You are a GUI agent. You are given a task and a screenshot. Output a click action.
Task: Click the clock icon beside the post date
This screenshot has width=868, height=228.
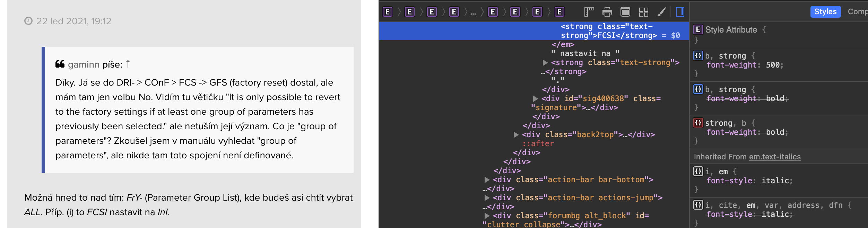click(28, 21)
